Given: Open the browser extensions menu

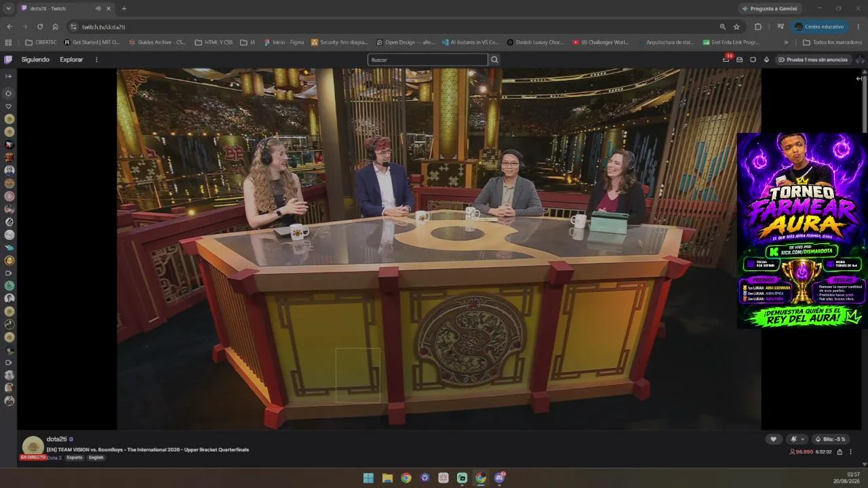Looking at the screenshot, I should pos(758,26).
